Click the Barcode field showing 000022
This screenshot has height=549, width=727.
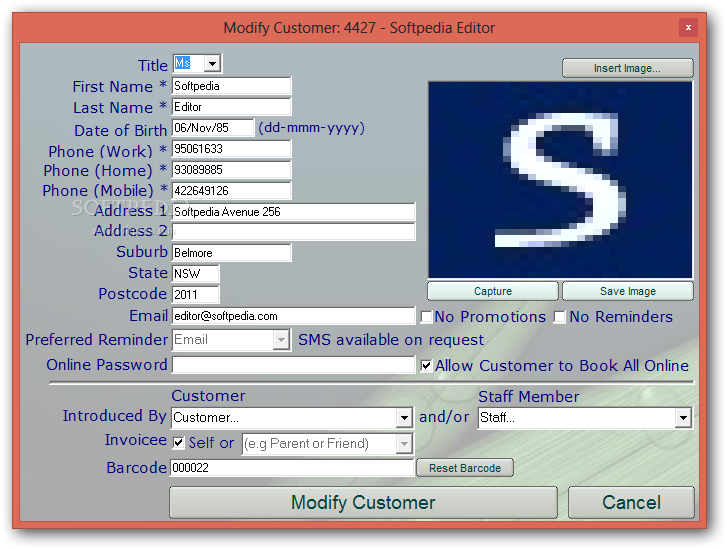pyautogui.click(x=292, y=468)
